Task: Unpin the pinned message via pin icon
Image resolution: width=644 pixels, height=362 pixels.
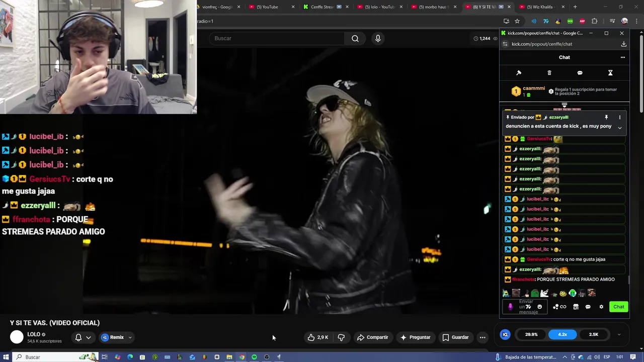Action: coord(606,117)
